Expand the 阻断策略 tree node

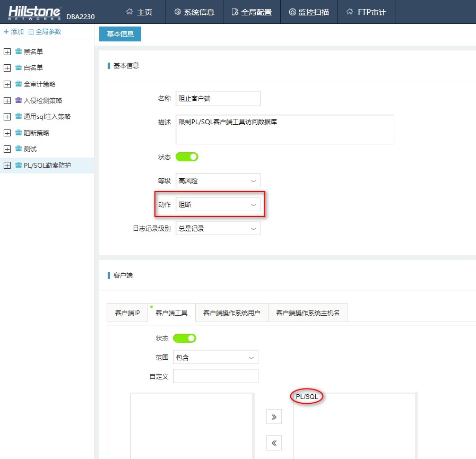pyautogui.click(x=7, y=133)
